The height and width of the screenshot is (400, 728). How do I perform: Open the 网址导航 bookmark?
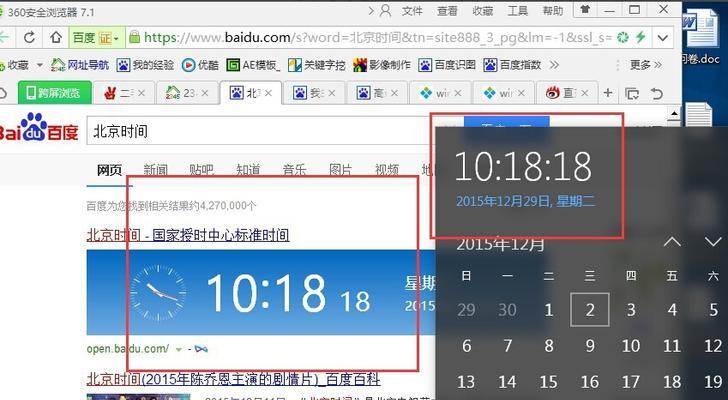click(x=80, y=65)
